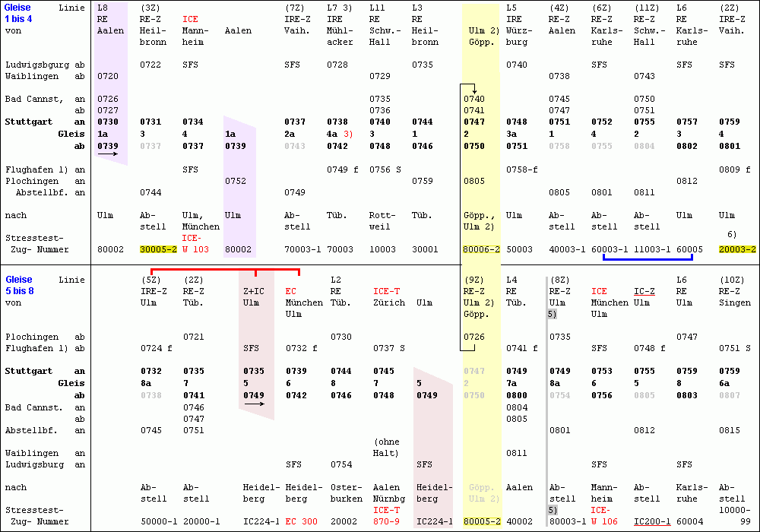Viewport: 760px width, 532px height.
Task: Click the '(7Z)' column header
Action: (295, 8)
